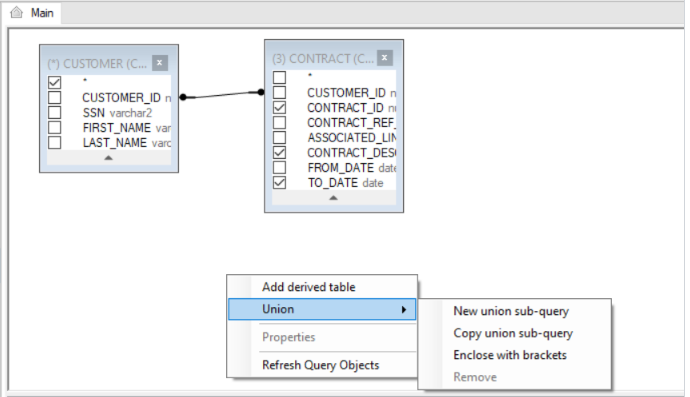Close the CUSTOMER table box
Viewport: 690px width, 397px height.
point(160,63)
